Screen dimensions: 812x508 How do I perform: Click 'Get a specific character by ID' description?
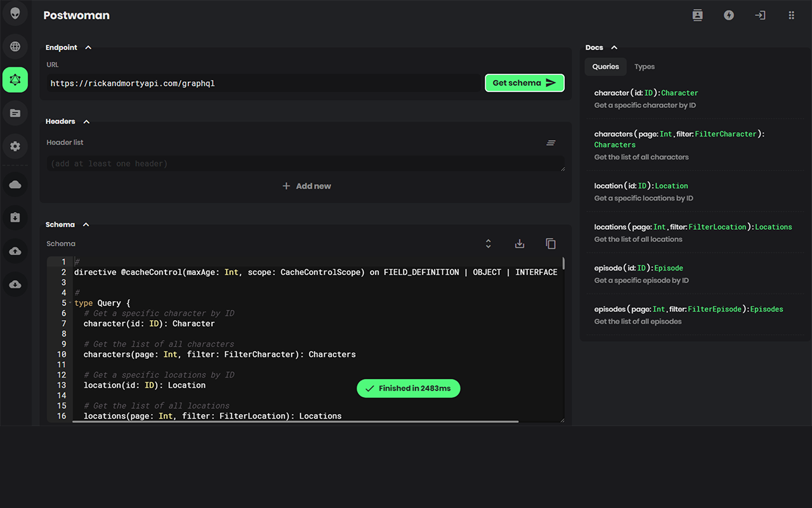(x=645, y=105)
